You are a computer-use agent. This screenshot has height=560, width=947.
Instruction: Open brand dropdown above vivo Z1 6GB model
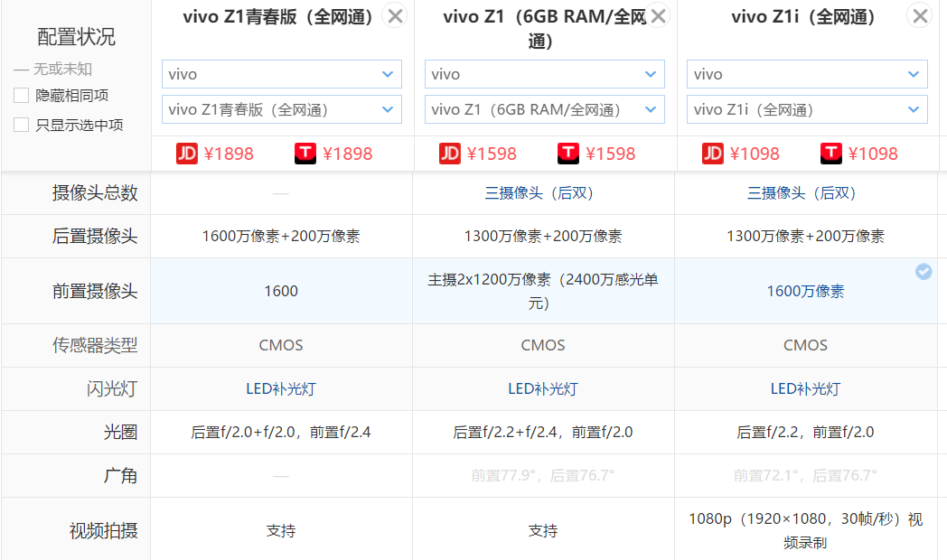545,74
